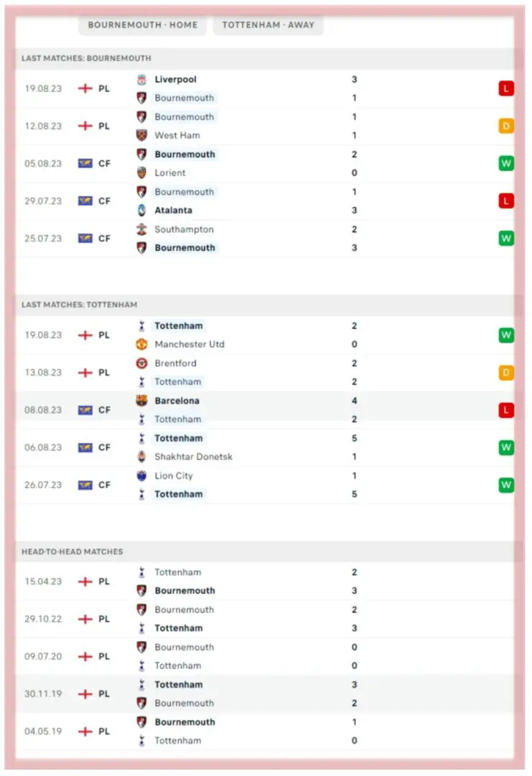Click the Lorient club crest icon

point(141,172)
